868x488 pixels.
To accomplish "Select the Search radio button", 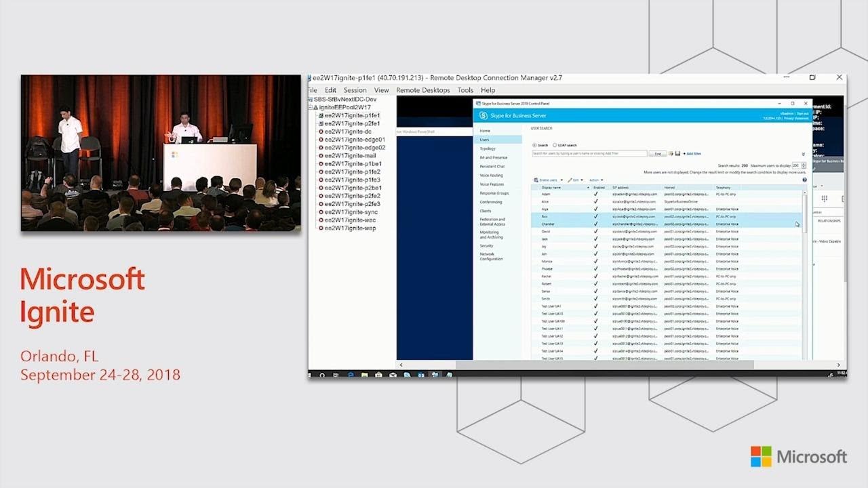I will tap(534, 145).
